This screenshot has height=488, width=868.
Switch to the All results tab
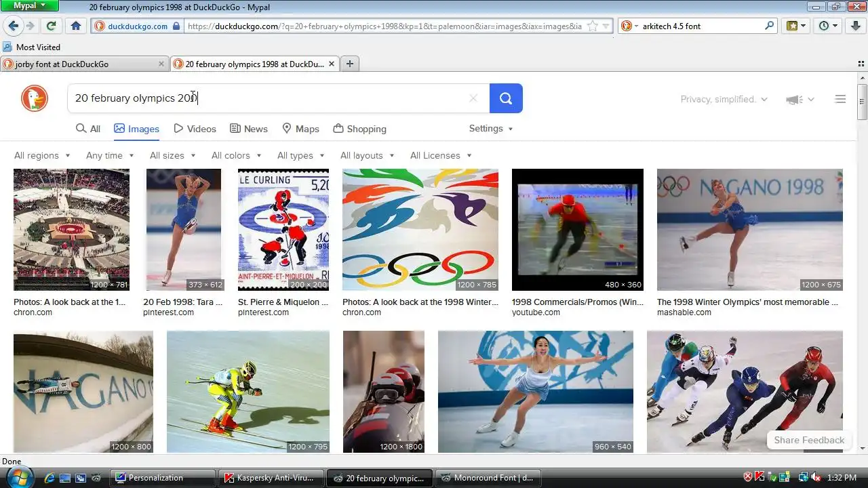[x=88, y=129]
